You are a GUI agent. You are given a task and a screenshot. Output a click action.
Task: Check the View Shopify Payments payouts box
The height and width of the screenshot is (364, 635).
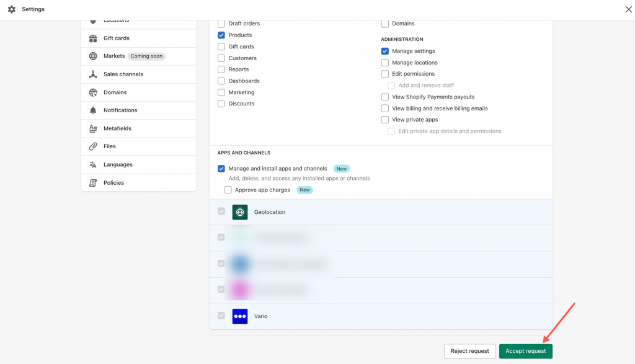point(385,97)
